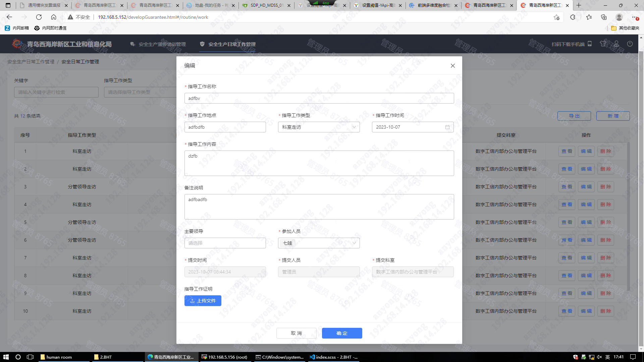Open Cortana search circle on taskbar
Image resolution: width=644 pixels, height=362 pixels.
(x=18, y=357)
